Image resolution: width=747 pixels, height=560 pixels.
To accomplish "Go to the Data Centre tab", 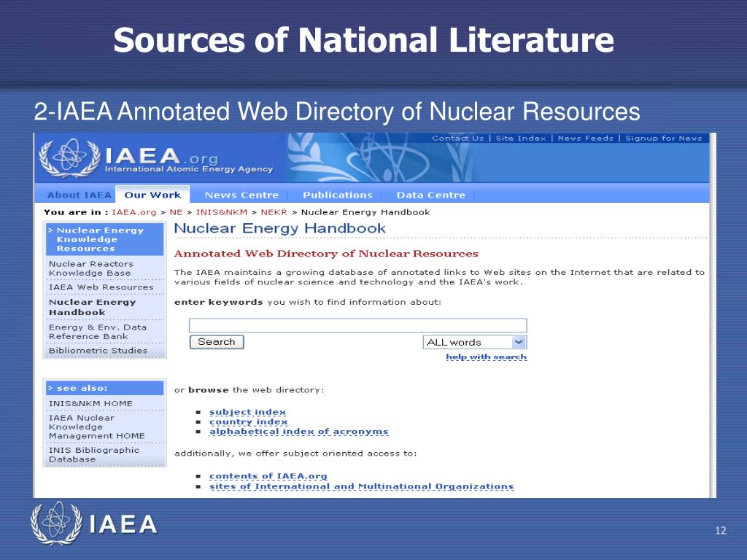I will point(430,195).
